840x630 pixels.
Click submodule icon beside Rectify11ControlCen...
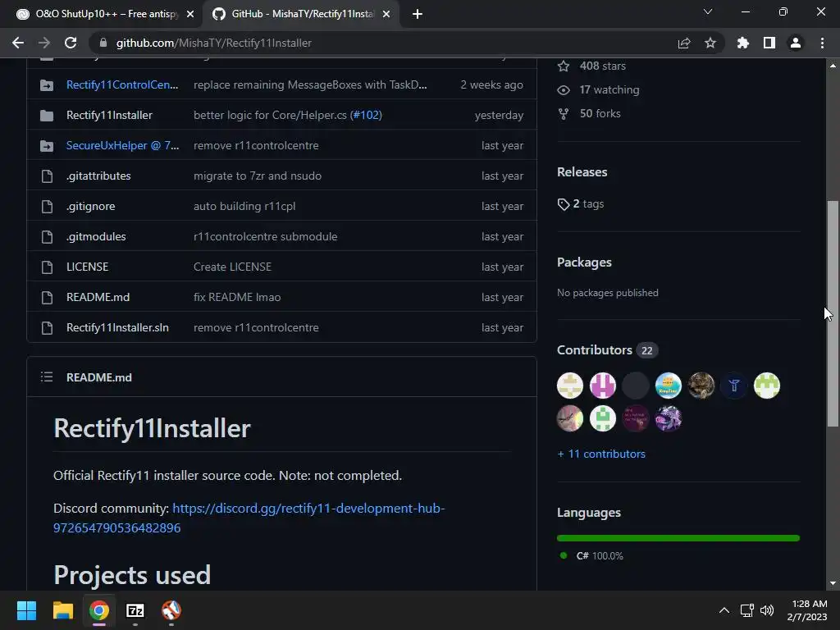47,85
